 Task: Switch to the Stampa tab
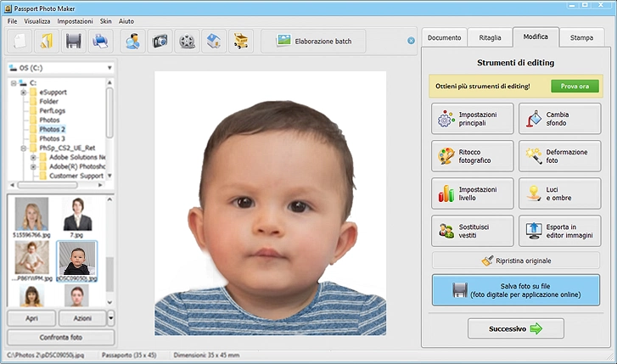(x=581, y=38)
